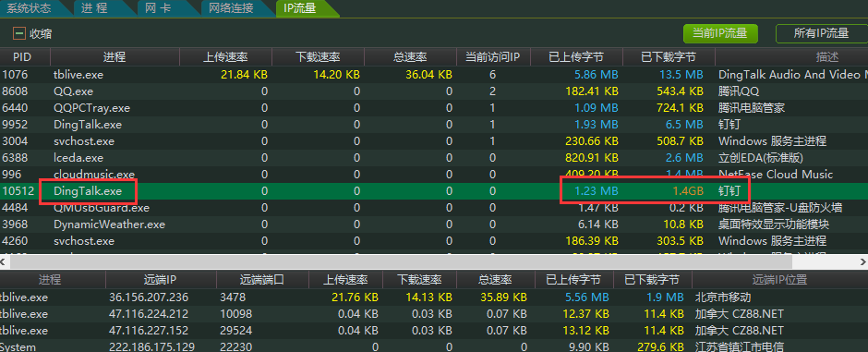Sort by 当前访问IP column header

pyautogui.click(x=493, y=57)
